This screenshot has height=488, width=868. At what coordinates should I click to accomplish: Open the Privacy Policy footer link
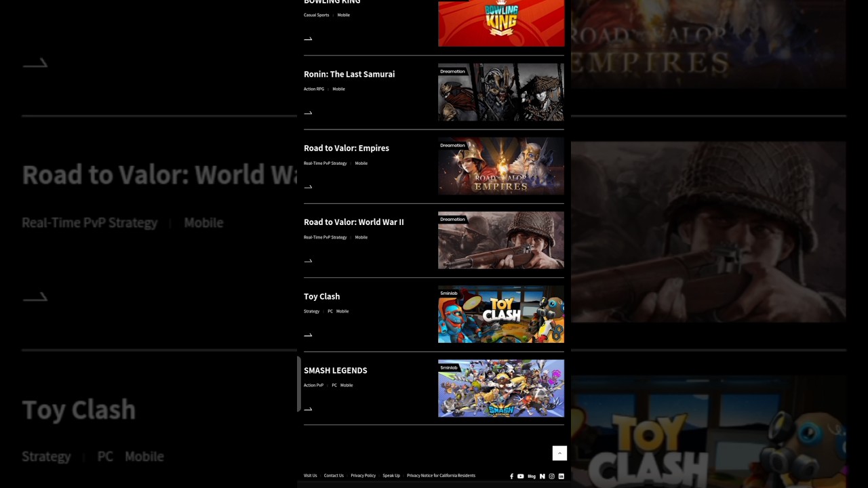(363, 476)
